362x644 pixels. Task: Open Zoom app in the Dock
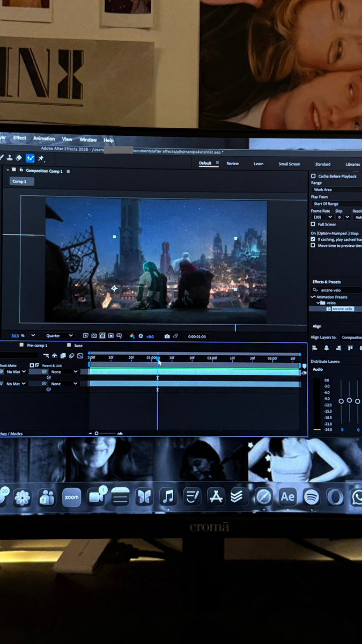click(x=72, y=497)
